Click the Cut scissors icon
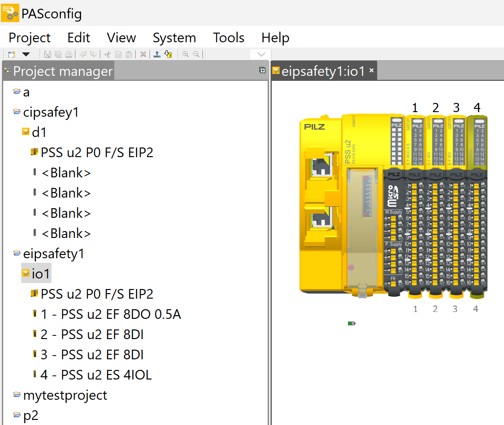This screenshot has height=425, width=504. click(x=108, y=54)
